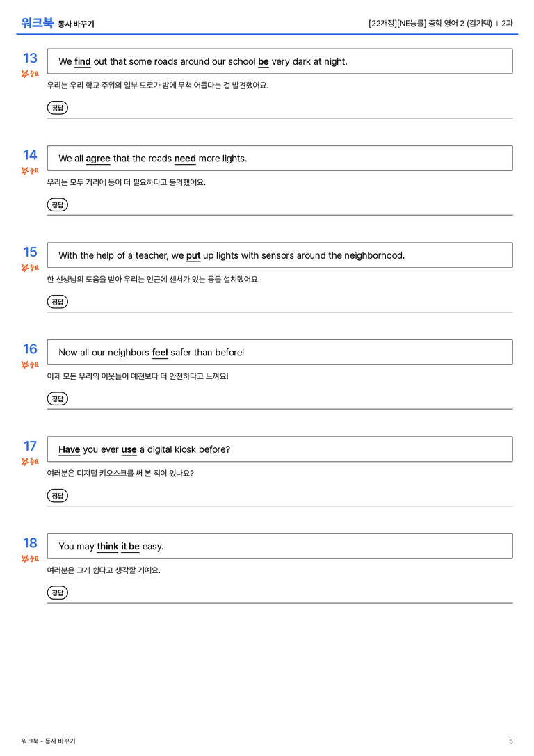
Task: Click the 정답 badge under question 16
Action: click(x=57, y=399)
